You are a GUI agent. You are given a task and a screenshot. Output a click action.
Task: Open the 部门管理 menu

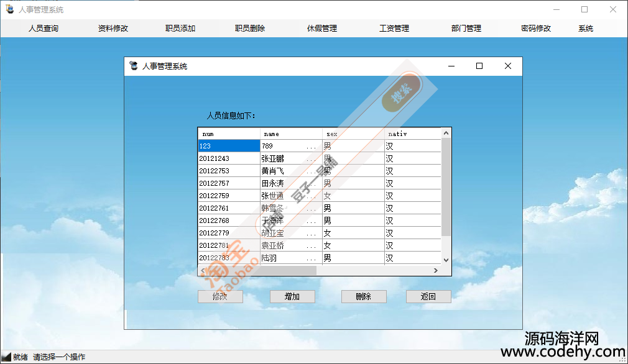point(466,29)
